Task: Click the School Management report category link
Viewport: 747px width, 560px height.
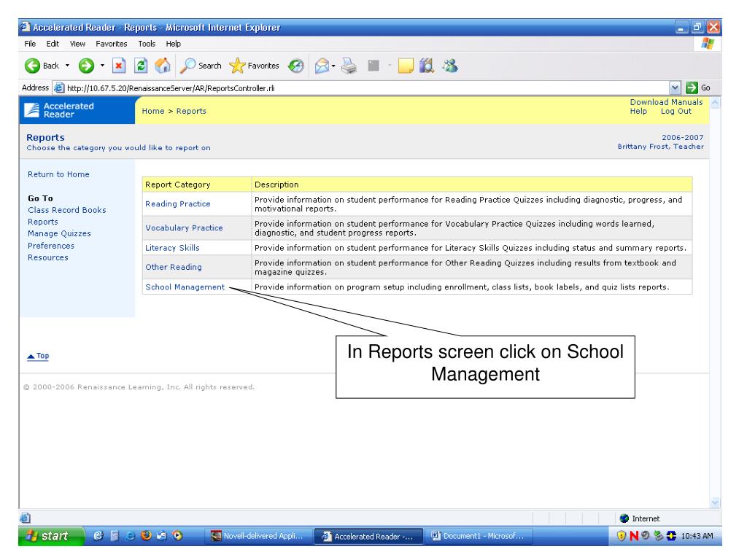Action: 185,287
